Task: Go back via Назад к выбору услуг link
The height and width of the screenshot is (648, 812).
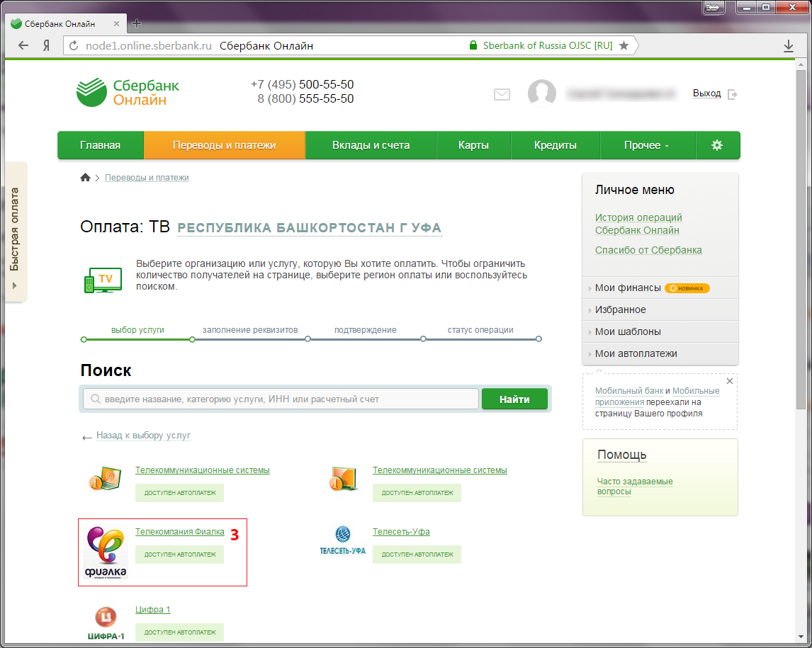Action: click(143, 436)
